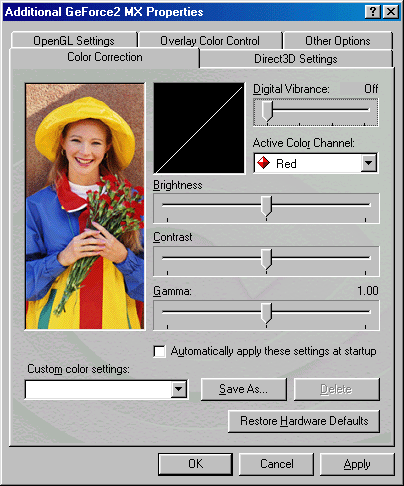Click the Brightness slider handle

point(266,207)
